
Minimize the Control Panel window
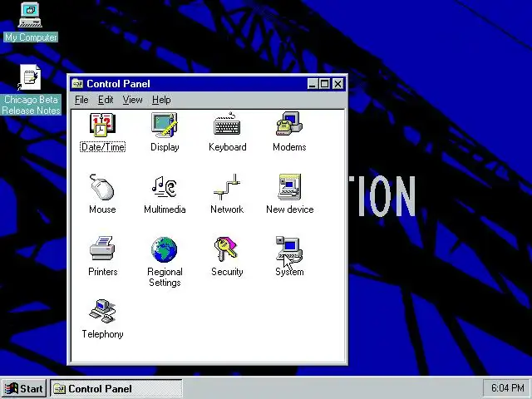pos(313,84)
